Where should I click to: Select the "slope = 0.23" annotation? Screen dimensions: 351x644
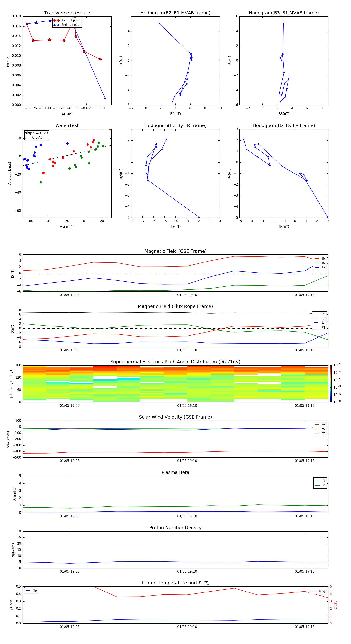tap(36, 133)
